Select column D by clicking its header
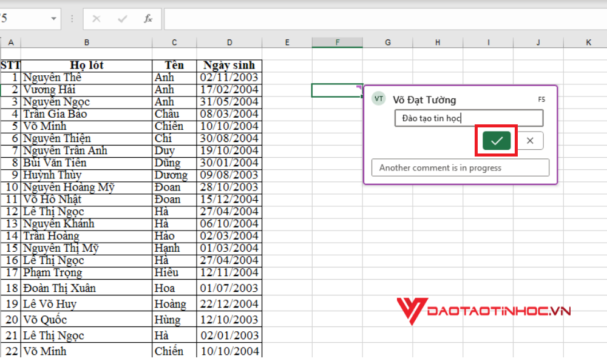 (x=229, y=42)
